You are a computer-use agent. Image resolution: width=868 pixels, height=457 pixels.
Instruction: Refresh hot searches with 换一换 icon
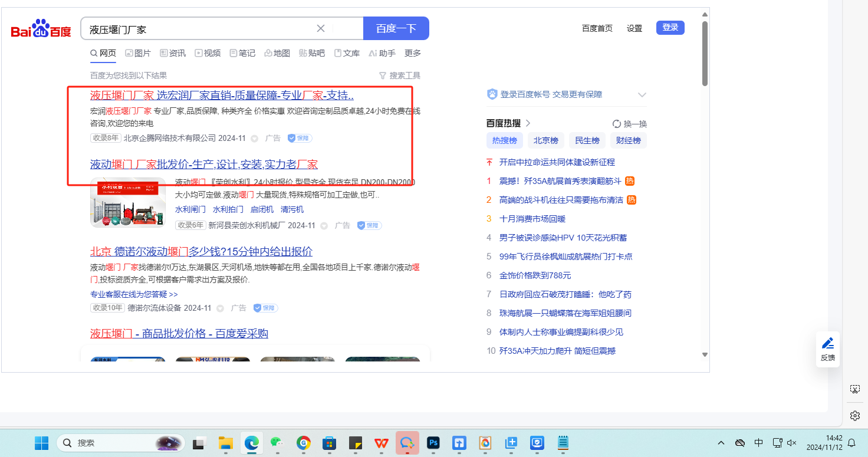pyautogui.click(x=617, y=124)
